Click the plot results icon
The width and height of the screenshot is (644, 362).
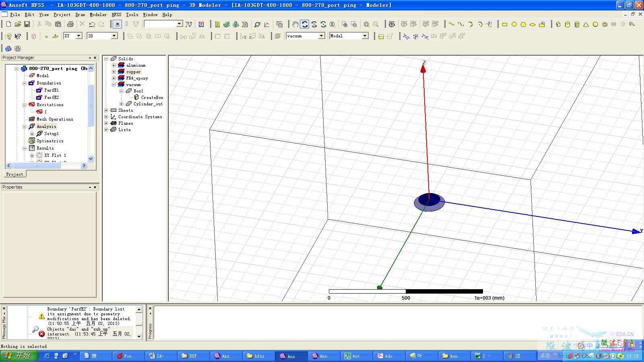click(x=267, y=24)
